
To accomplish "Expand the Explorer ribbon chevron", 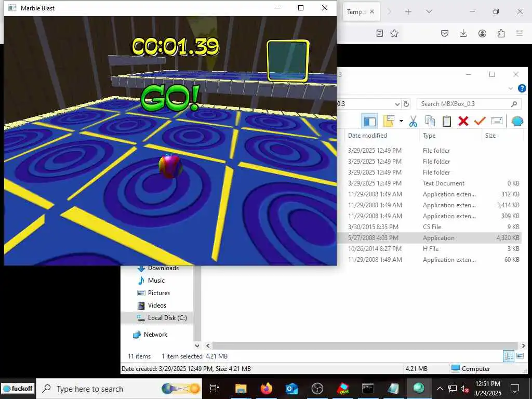I will point(511,88).
